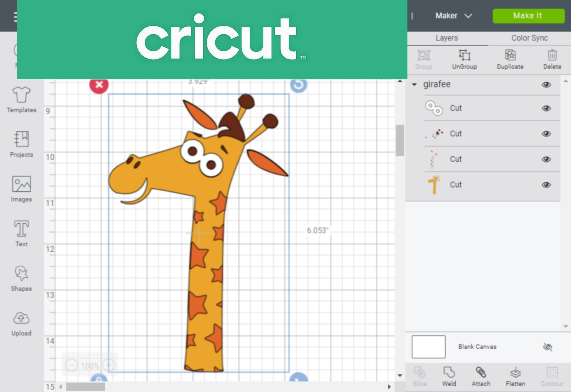Attach the selected layers

tap(481, 376)
